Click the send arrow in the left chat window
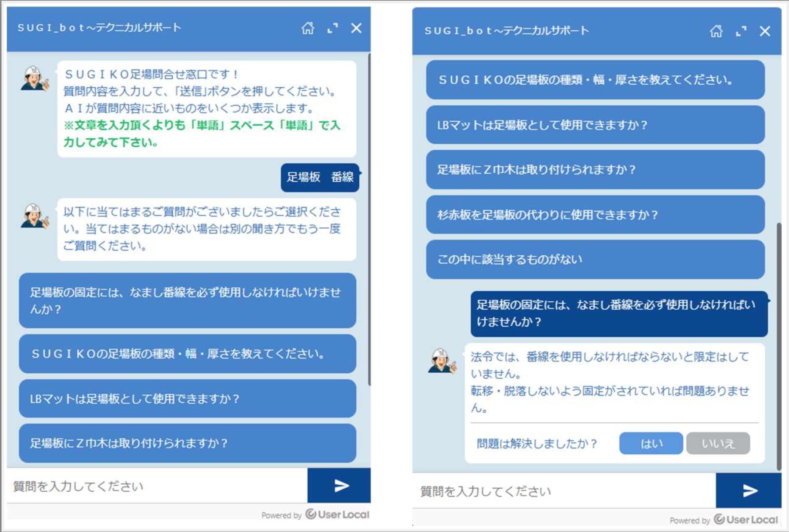This screenshot has height=532, width=789. click(x=339, y=486)
